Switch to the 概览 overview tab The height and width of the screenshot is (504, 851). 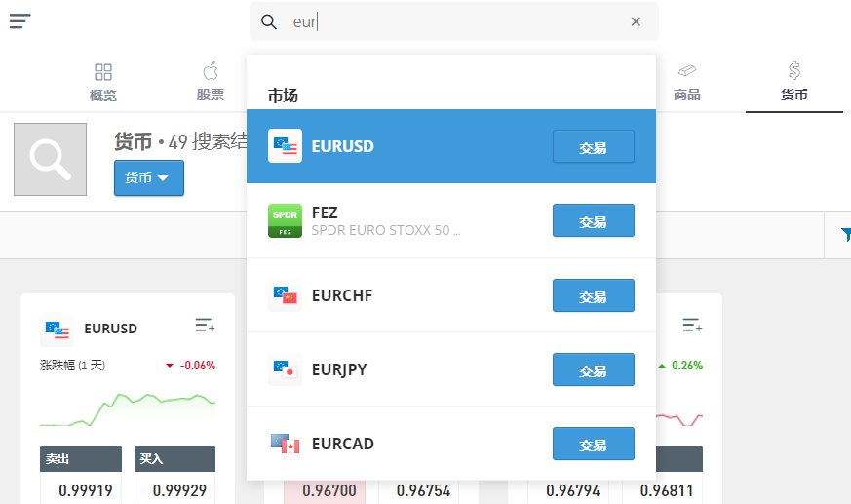103,83
